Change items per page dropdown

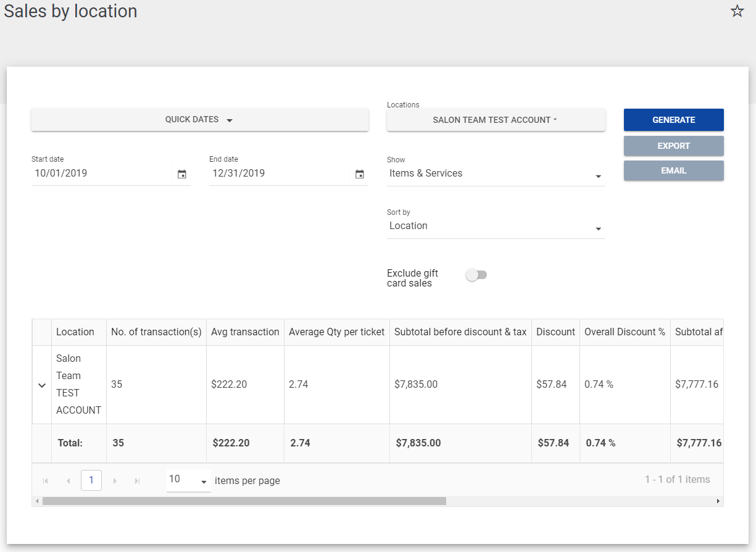pos(188,480)
